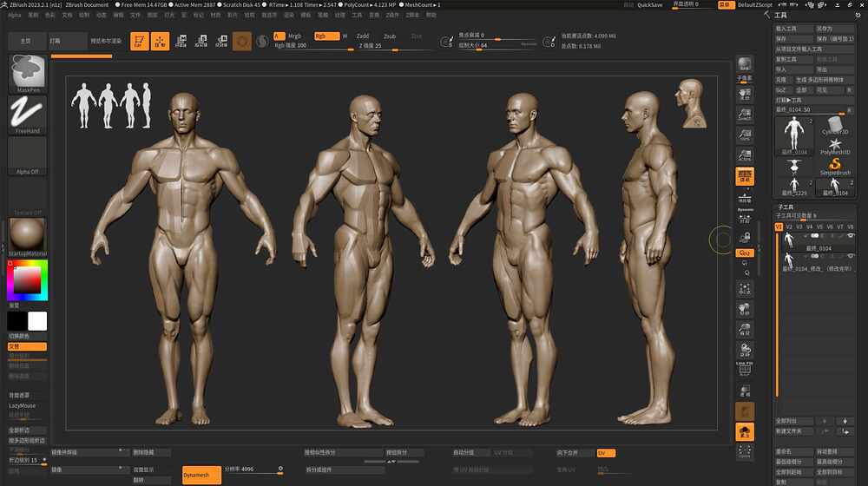Toggle the Transparency icon

coord(745,391)
